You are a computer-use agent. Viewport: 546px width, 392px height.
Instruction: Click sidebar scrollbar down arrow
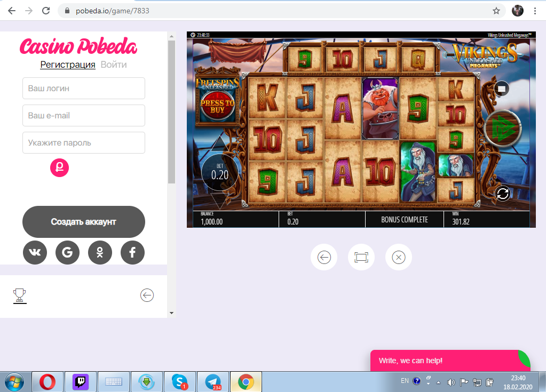click(x=171, y=313)
